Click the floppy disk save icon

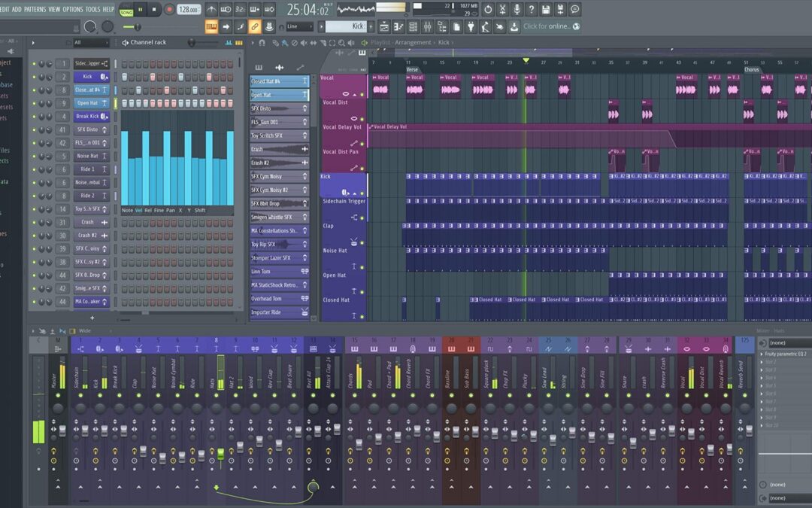(546, 10)
